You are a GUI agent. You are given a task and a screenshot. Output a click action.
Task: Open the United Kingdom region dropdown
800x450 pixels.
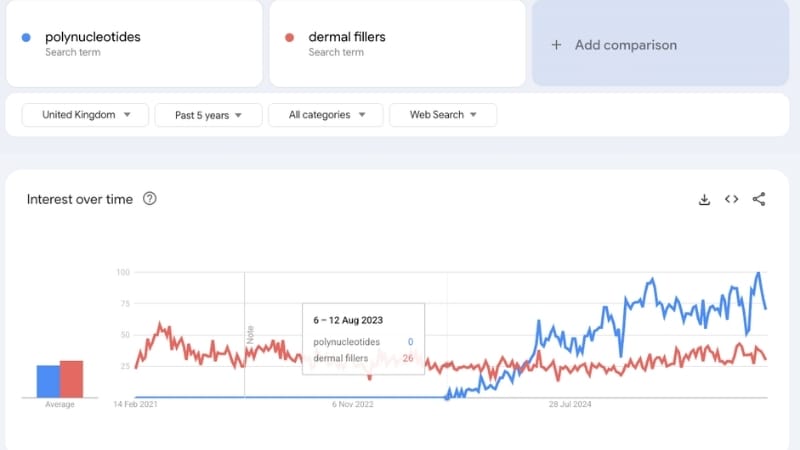coord(85,115)
